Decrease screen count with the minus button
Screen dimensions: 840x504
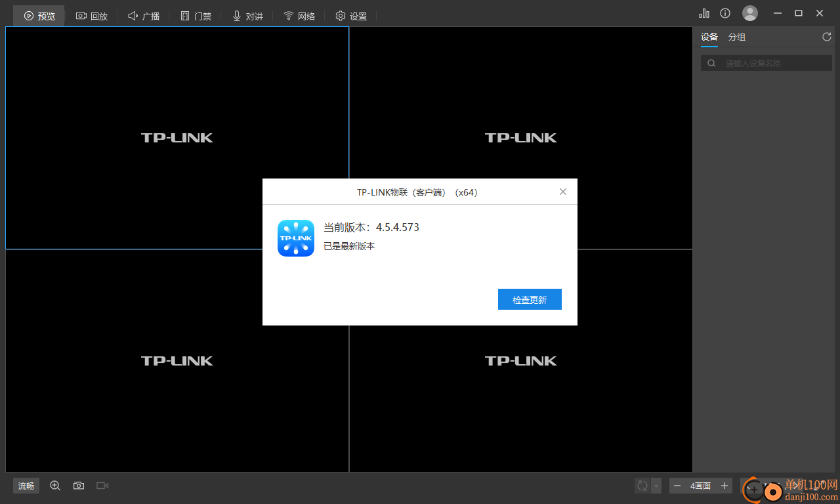pos(677,486)
